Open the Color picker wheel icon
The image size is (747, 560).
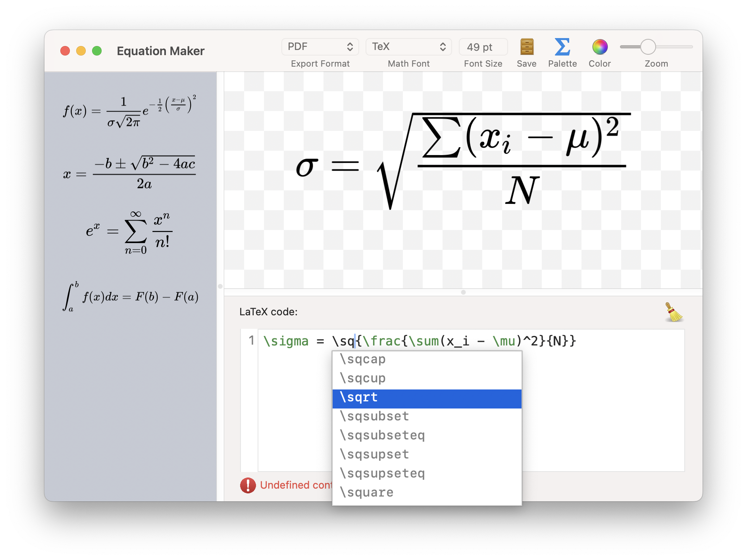pos(600,47)
